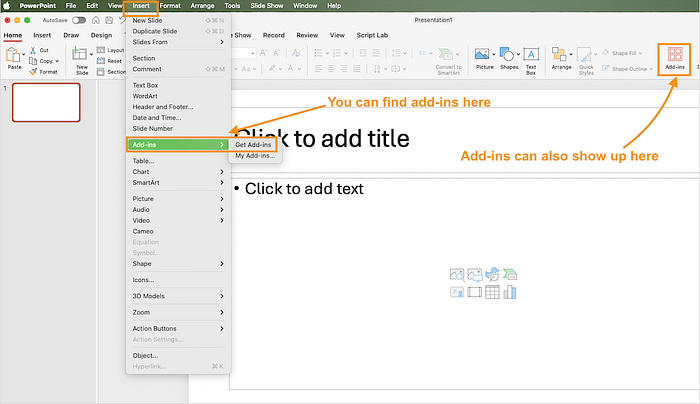Select My Add-ins... from the submenu
Screen dimensions: 700x404
[255, 156]
